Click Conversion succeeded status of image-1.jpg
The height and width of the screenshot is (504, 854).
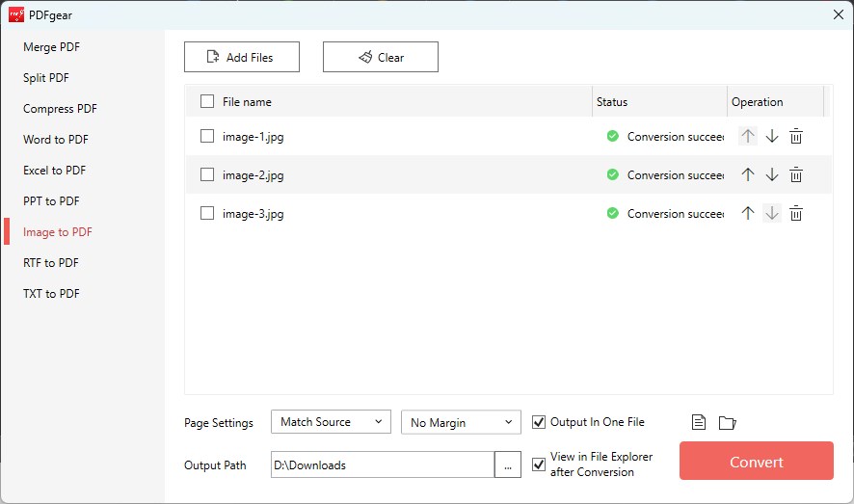click(x=676, y=137)
